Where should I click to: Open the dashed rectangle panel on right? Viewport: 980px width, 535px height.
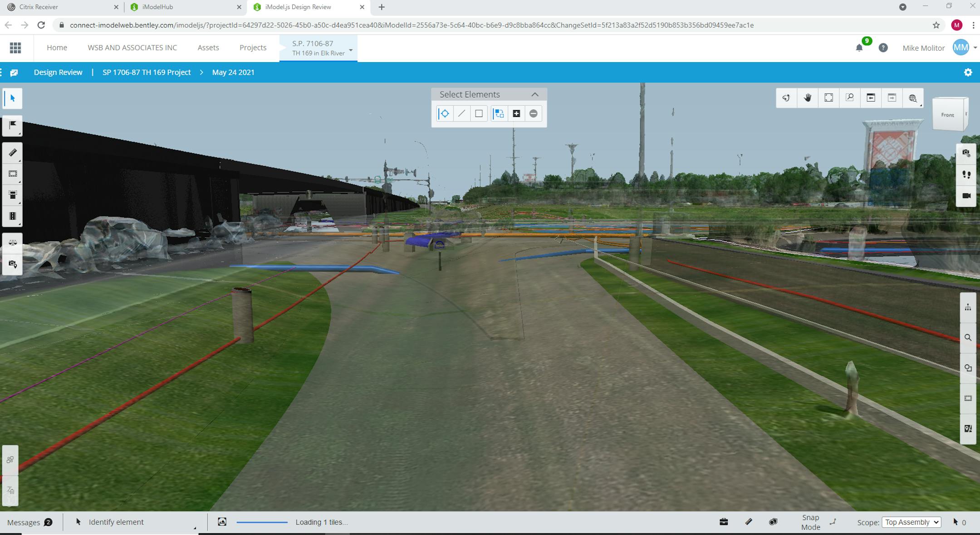point(968,398)
